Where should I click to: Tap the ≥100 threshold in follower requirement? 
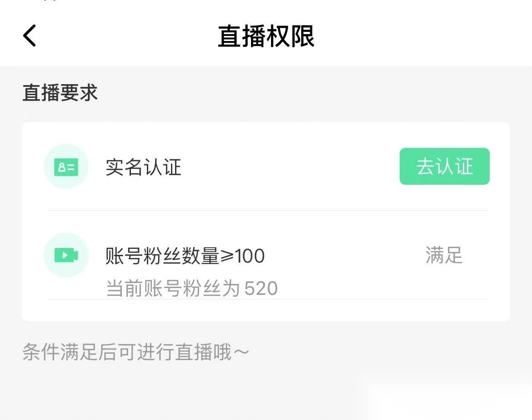click(243, 256)
